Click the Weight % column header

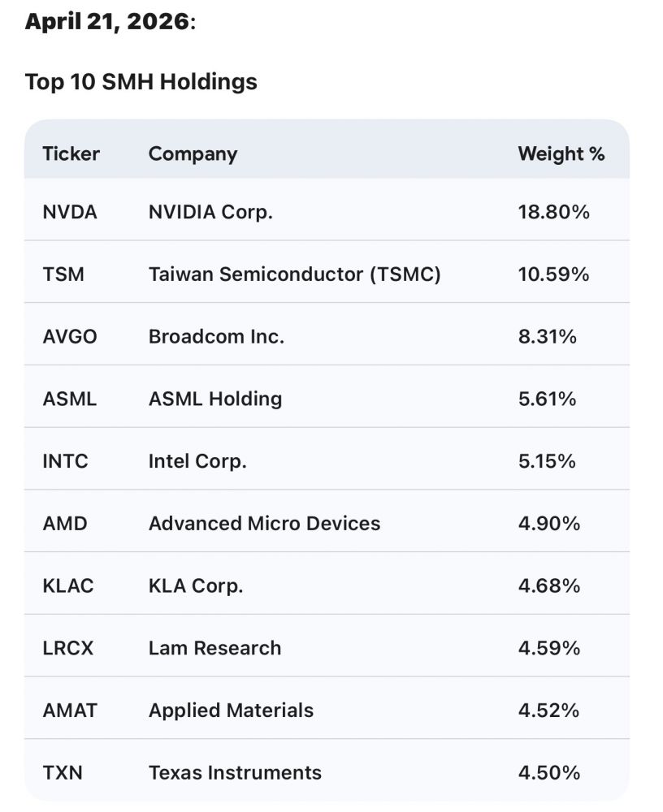coord(561,154)
